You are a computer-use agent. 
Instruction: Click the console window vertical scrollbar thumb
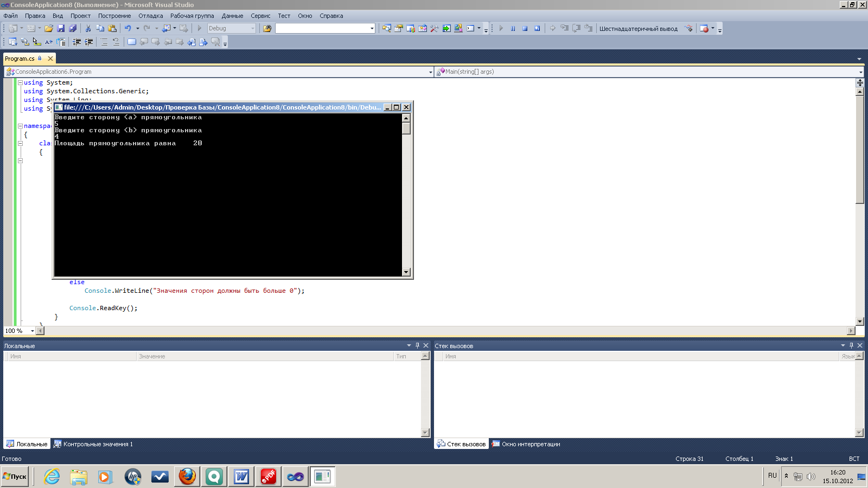(406, 129)
